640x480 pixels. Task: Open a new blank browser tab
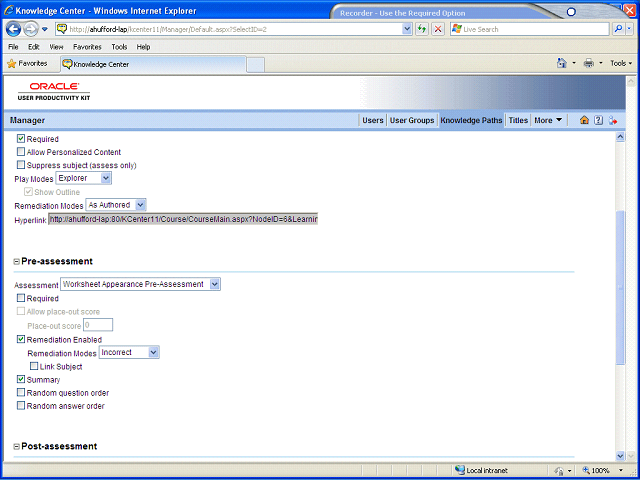pyautogui.click(x=256, y=64)
